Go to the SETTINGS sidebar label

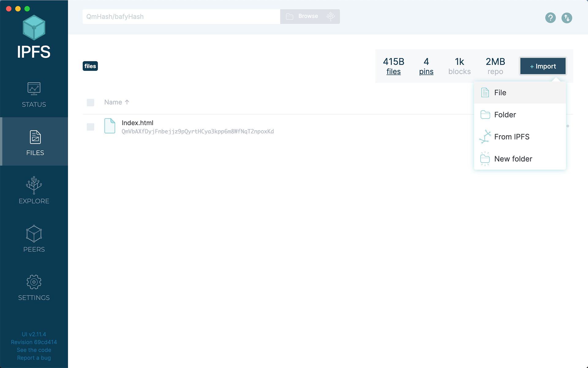34,298
